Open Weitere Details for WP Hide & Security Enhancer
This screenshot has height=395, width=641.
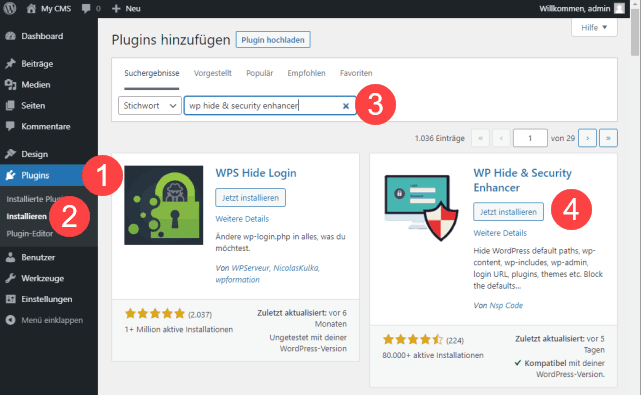500,233
